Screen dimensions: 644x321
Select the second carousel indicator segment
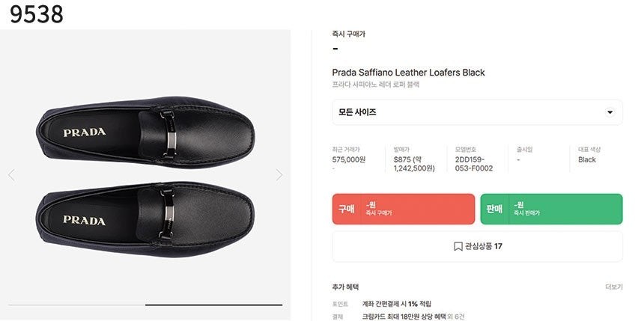coord(213,305)
